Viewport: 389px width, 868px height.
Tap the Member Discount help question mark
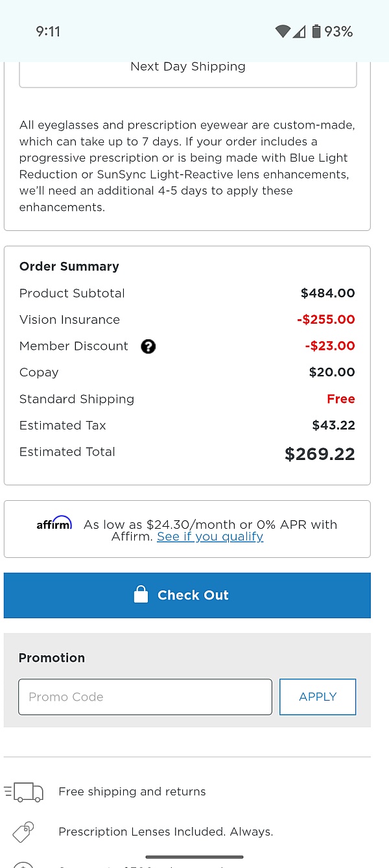[148, 346]
